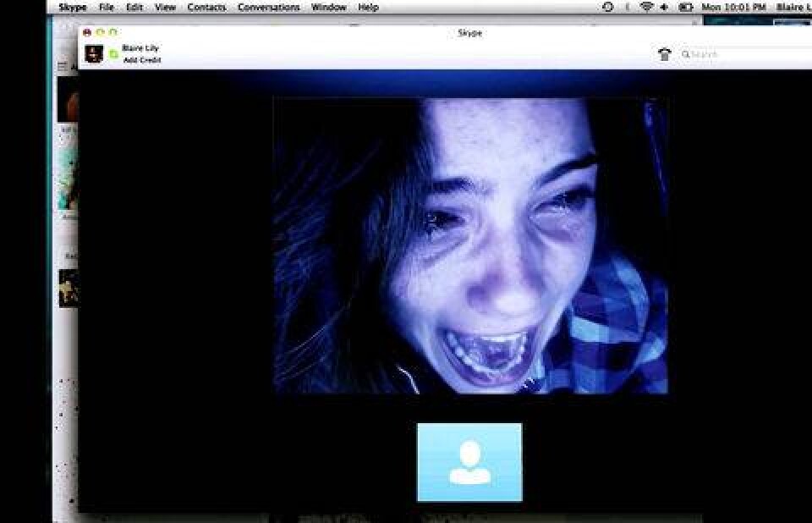Open the dial pad phone icon

[x=665, y=54]
